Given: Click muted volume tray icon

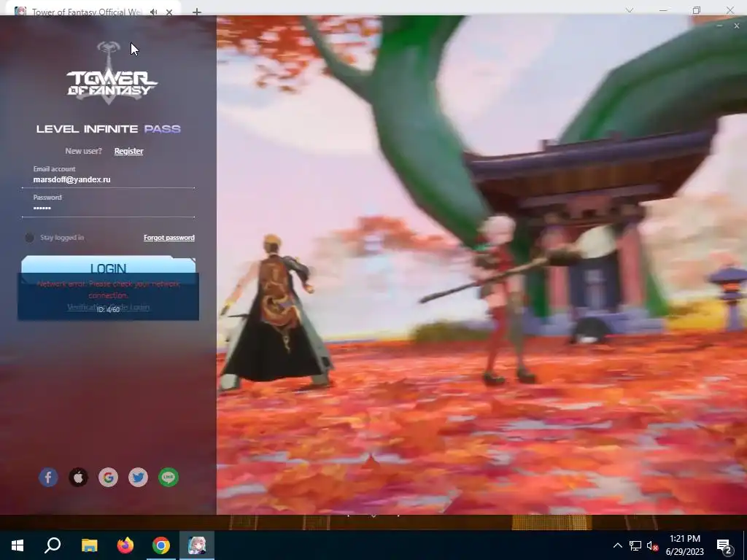Looking at the screenshot, I should (652, 545).
